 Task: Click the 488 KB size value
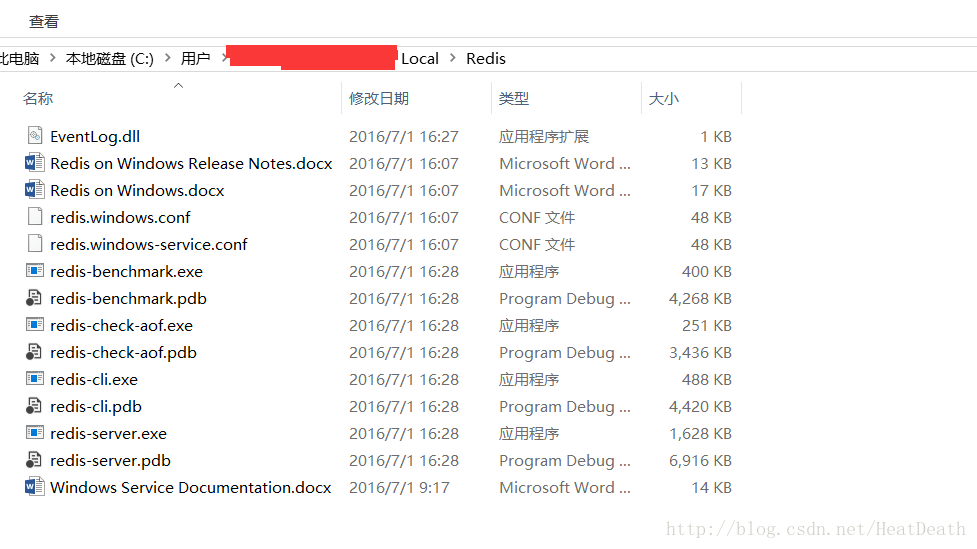tap(707, 380)
